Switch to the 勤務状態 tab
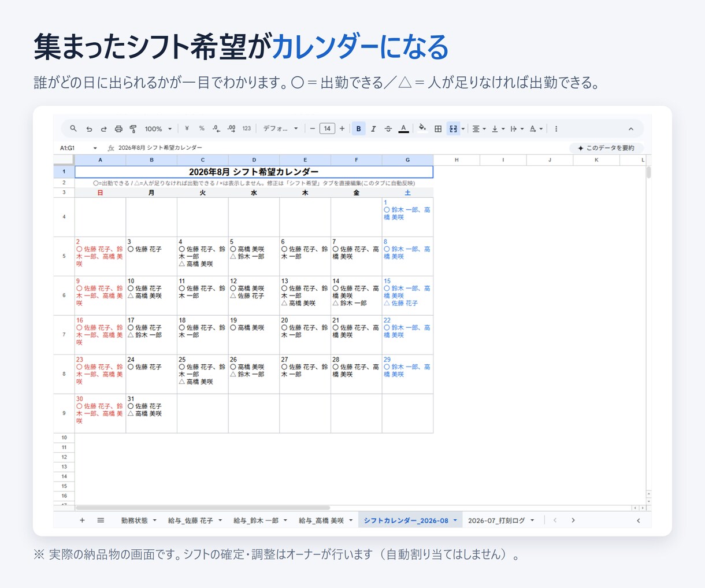The width and height of the screenshot is (705, 588). [139, 520]
